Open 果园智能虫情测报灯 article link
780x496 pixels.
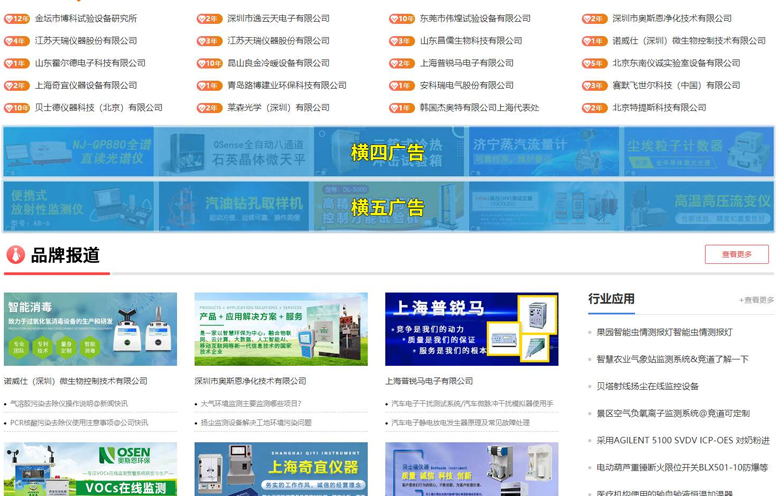pos(664,332)
